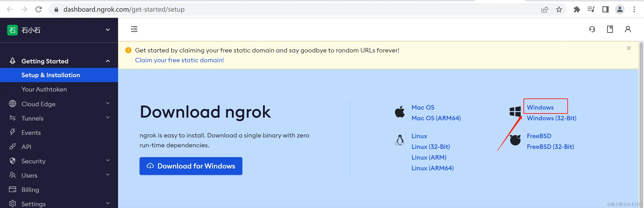
Task: Expand the Cloud Edge section chevron
Action: coord(108,103)
